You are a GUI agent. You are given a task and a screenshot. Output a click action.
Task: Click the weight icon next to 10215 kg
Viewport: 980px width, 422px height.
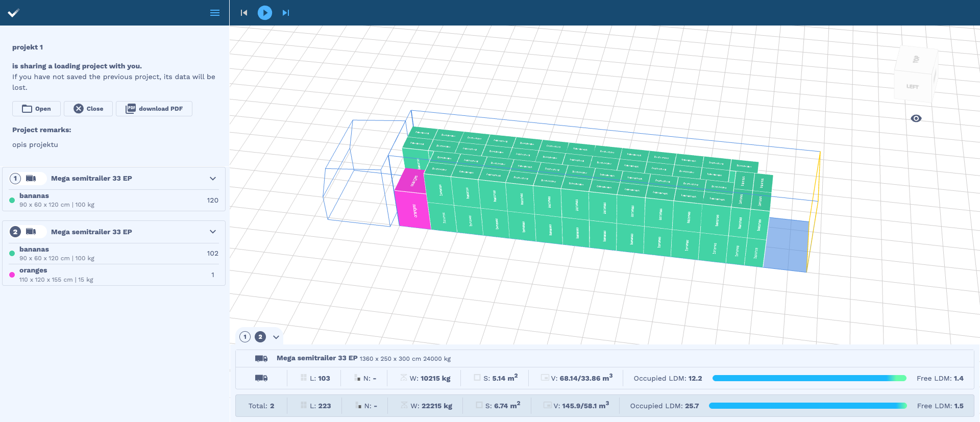404,378
